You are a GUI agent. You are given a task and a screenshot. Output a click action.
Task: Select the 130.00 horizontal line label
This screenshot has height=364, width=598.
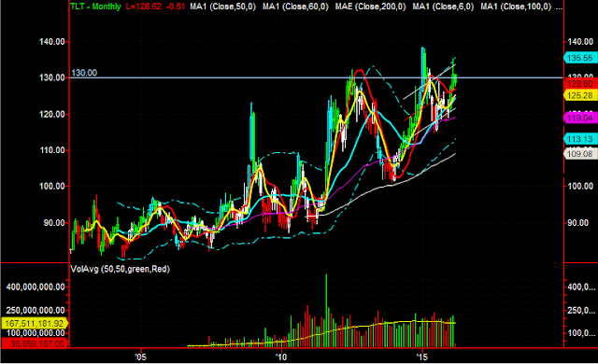tap(84, 73)
